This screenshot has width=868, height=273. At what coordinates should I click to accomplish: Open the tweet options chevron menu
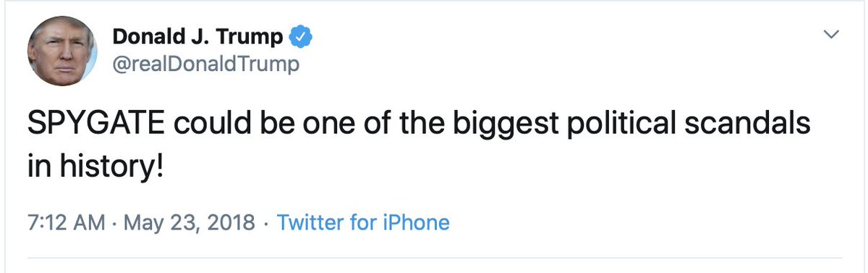point(833,35)
